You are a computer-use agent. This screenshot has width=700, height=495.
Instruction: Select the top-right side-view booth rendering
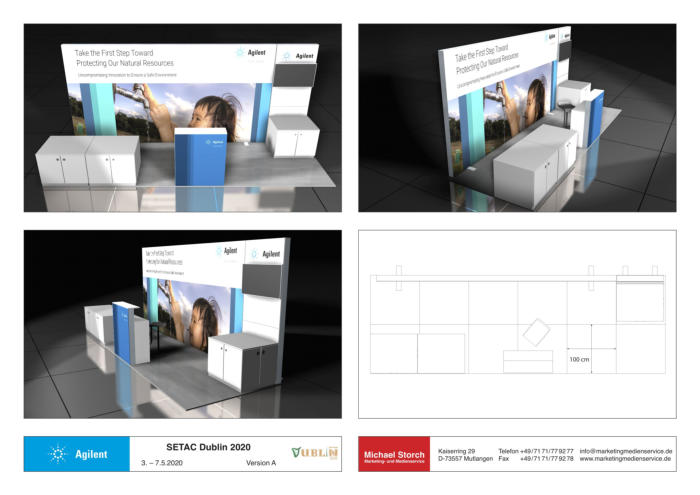[x=517, y=117]
